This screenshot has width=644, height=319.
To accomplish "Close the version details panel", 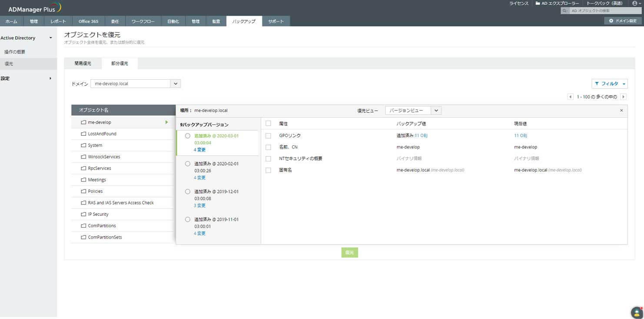I will 621,111.
